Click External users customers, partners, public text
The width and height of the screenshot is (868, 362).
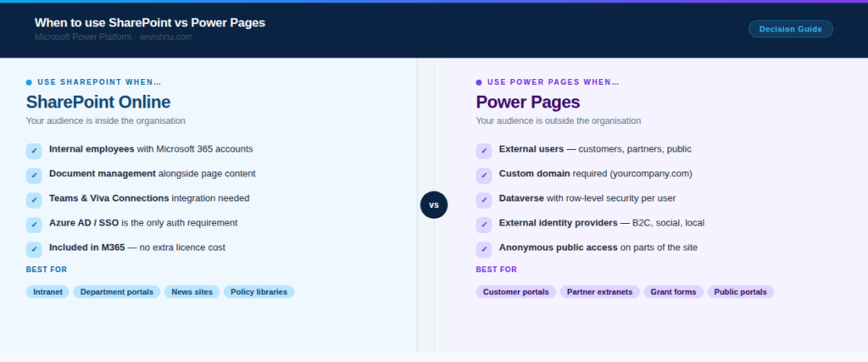click(x=595, y=149)
